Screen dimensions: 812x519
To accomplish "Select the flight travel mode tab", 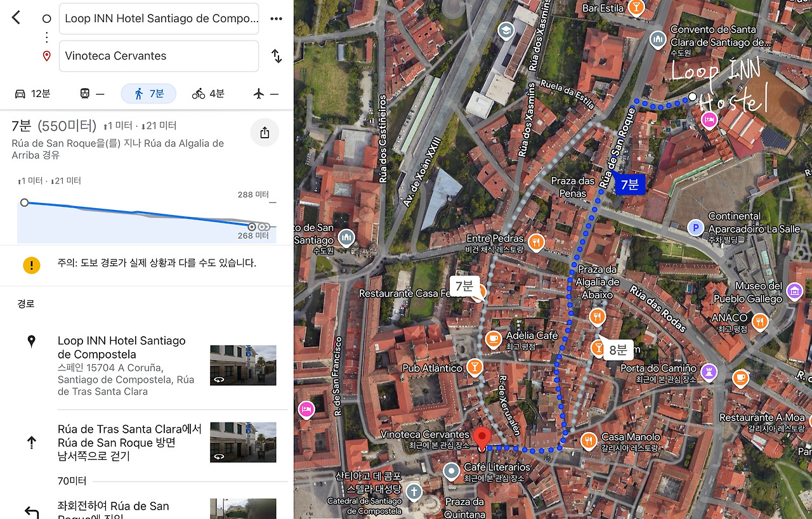I will 266,94.
